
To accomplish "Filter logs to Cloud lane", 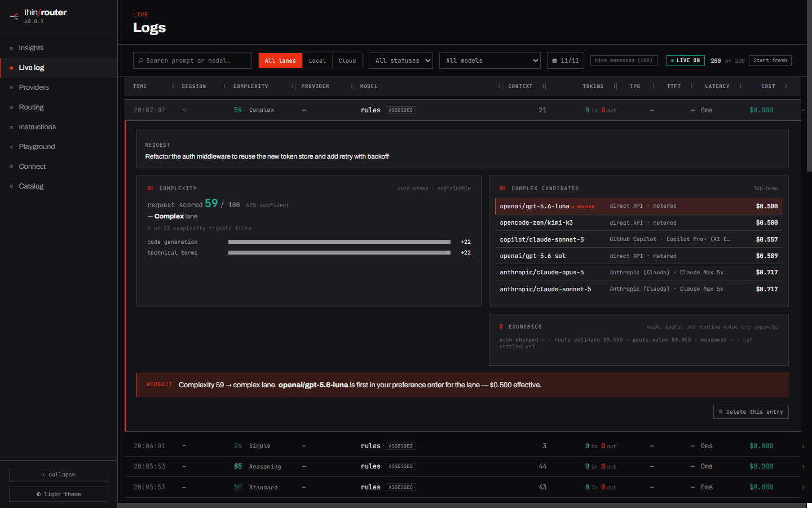I will tap(347, 60).
